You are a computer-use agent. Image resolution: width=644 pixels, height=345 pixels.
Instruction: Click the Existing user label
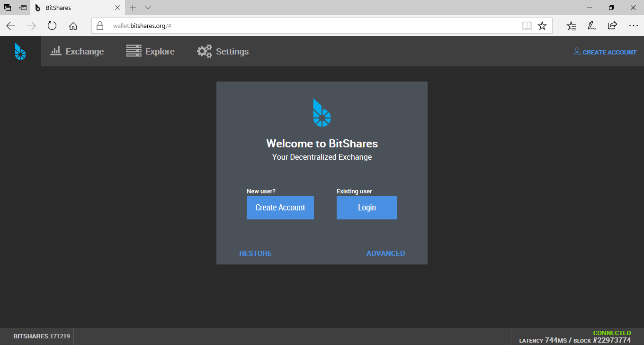tap(354, 191)
